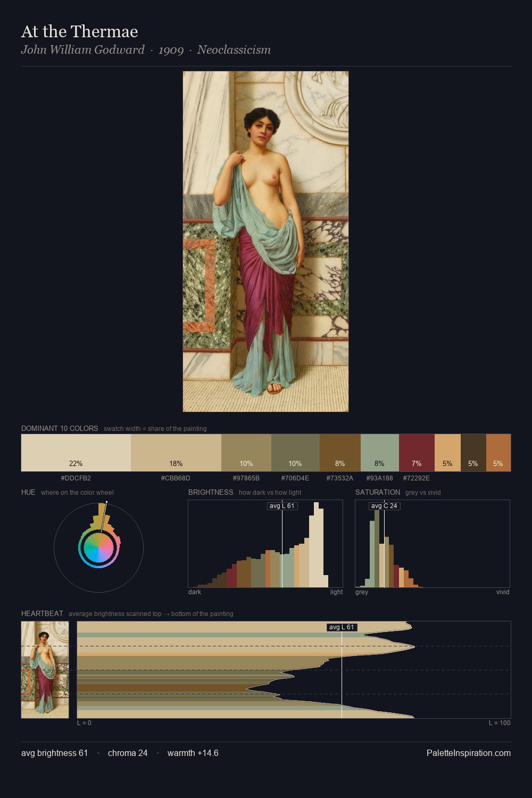532x798 pixels.
Task: Click the year 1909 text
Action: pyautogui.click(x=171, y=50)
